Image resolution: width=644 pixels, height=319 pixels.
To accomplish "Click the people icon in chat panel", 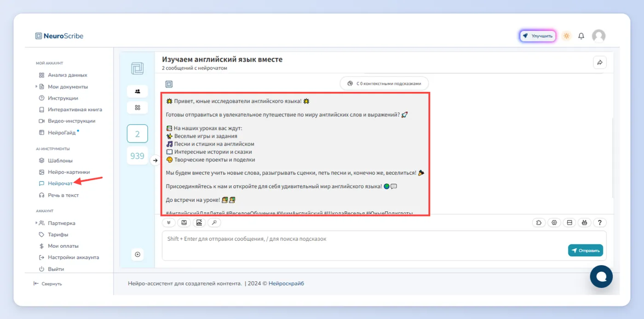I will [x=138, y=91].
